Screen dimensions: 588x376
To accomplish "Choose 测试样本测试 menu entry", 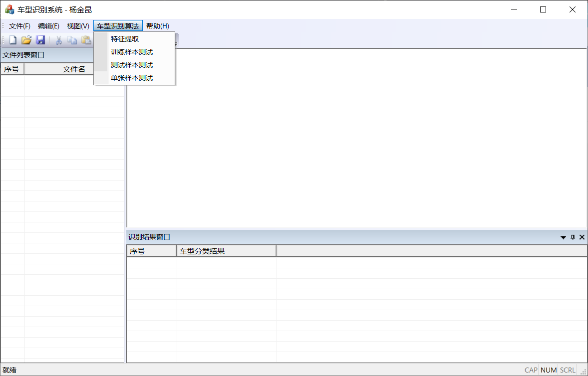I will coord(134,65).
